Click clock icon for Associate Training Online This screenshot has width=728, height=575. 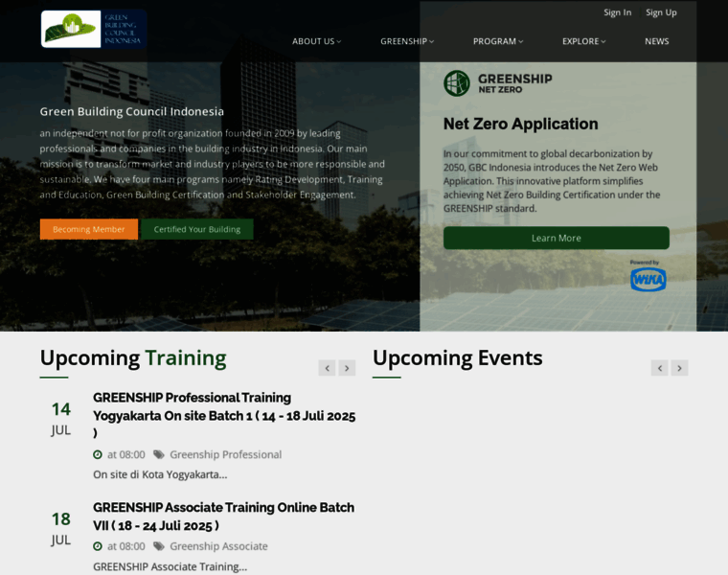click(98, 546)
